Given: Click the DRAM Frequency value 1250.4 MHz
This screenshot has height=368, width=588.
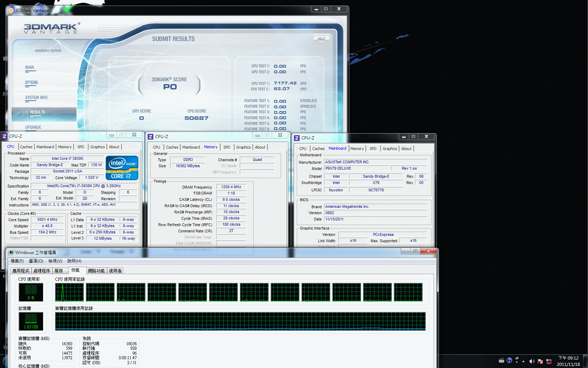Looking at the screenshot, I should [x=231, y=187].
